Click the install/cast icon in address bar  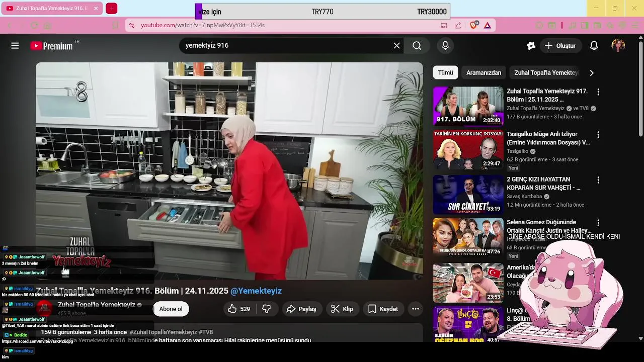[x=444, y=25]
